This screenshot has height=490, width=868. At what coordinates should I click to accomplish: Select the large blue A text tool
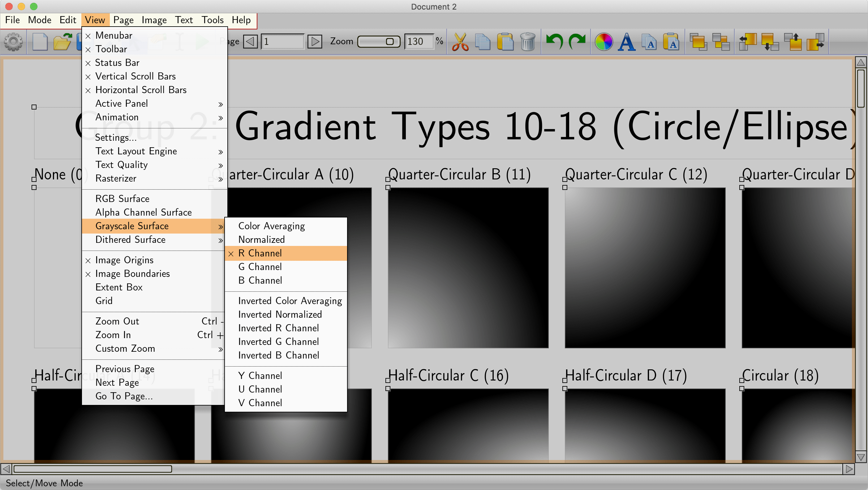click(x=626, y=42)
